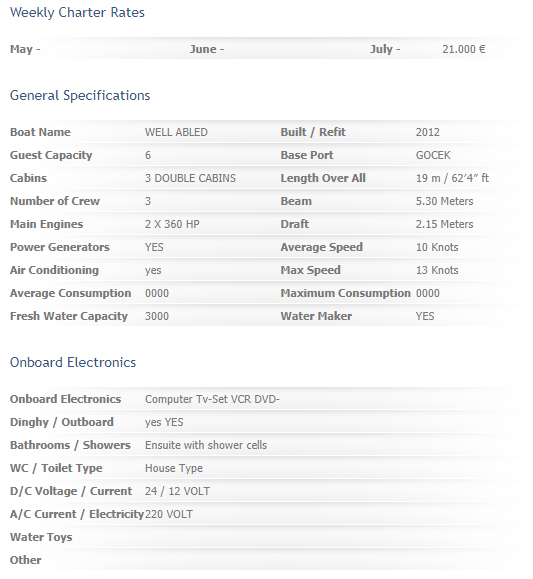Click the 3 DOUBLE CABINS value
This screenshot has width=533, height=579.
[190, 178]
